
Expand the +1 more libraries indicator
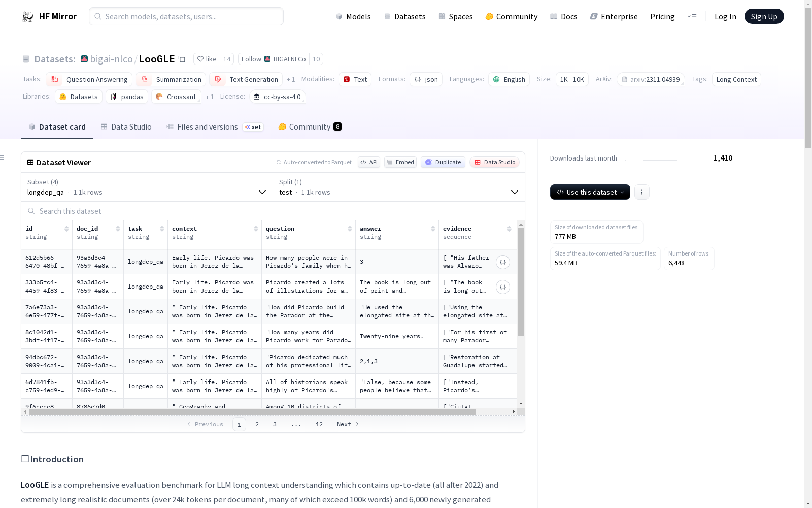[x=210, y=97]
